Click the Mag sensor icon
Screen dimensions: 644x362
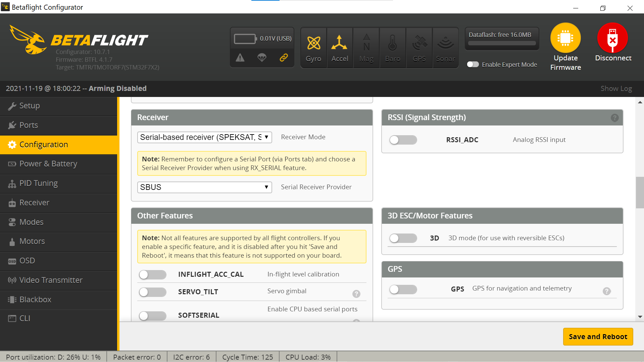coord(366,48)
